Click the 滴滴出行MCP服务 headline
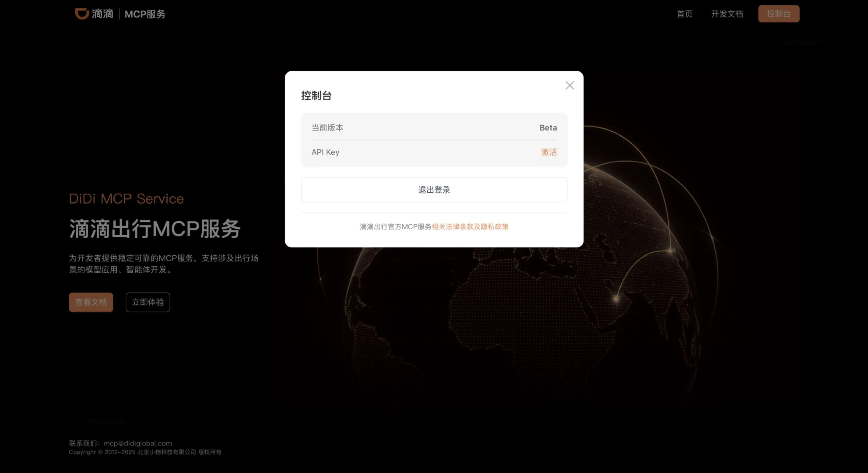The width and height of the screenshot is (868, 473). pos(155,229)
